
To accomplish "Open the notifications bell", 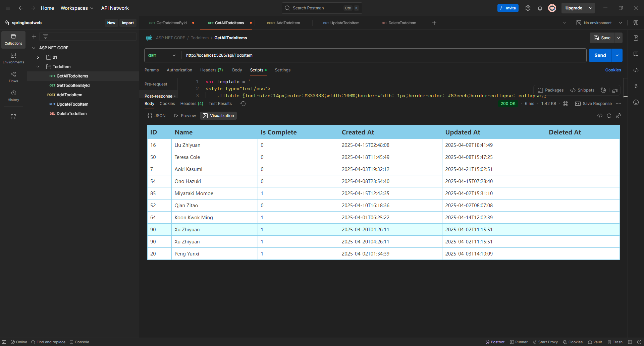I will point(540,8).
